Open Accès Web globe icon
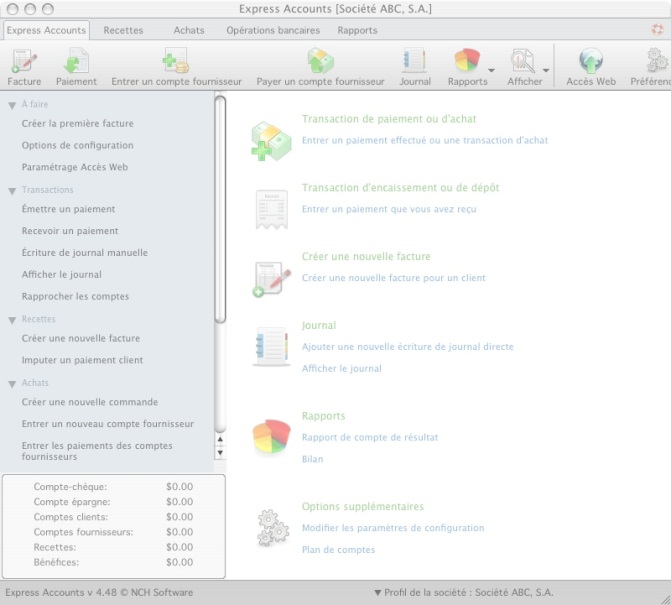Screen dimensions: 671x605 [x=591, y=62]
